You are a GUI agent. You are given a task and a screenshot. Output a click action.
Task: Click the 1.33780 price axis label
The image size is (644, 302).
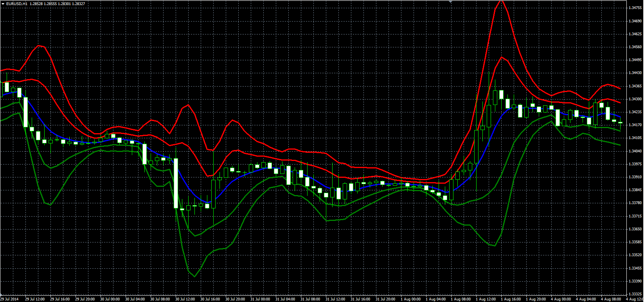(x=635, y=203)
